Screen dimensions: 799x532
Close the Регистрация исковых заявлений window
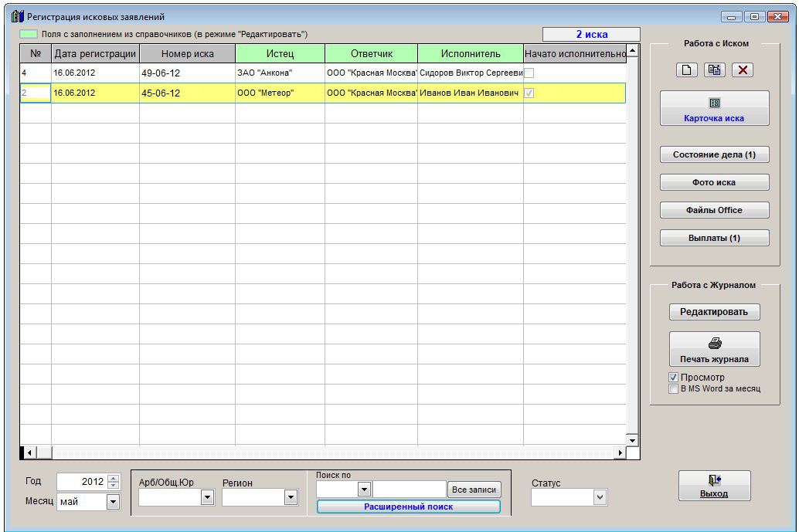(777, 17)
